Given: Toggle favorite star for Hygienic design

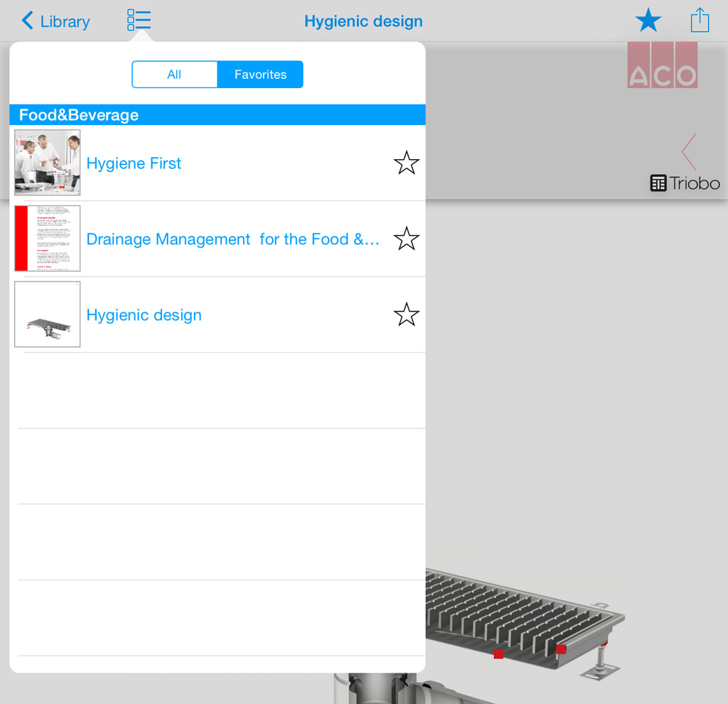Looking at the screenshot, I should coord(406,314).
